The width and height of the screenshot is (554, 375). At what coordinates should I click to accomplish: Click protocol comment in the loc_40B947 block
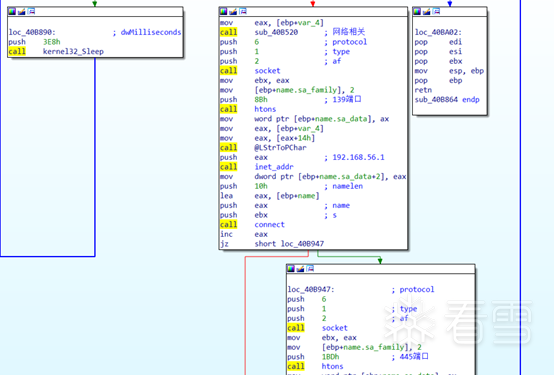pos(417,289)
